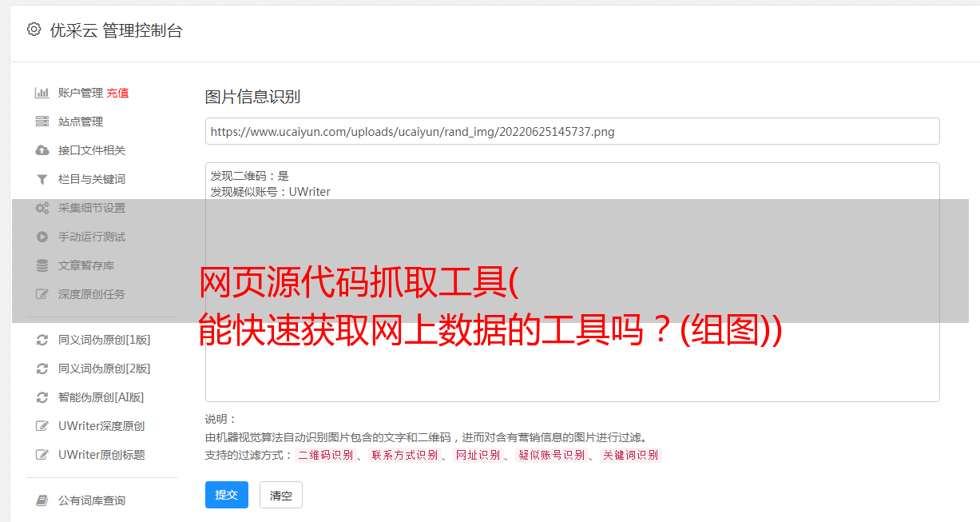Click the bar chart icon for 账户管理
The image size is (980, 522).
tap(42, 93)
